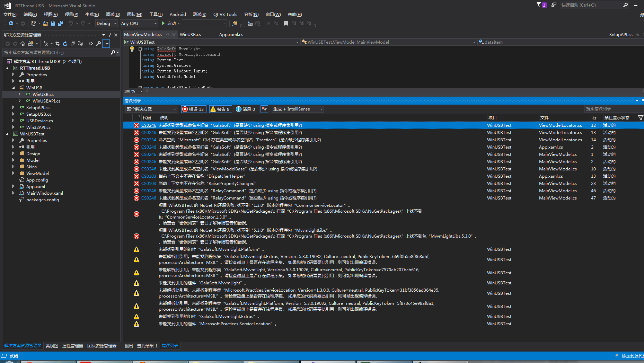Save the current file with disk icon
The height and width of the screenshot is (363, 644).
coord(53,23)
